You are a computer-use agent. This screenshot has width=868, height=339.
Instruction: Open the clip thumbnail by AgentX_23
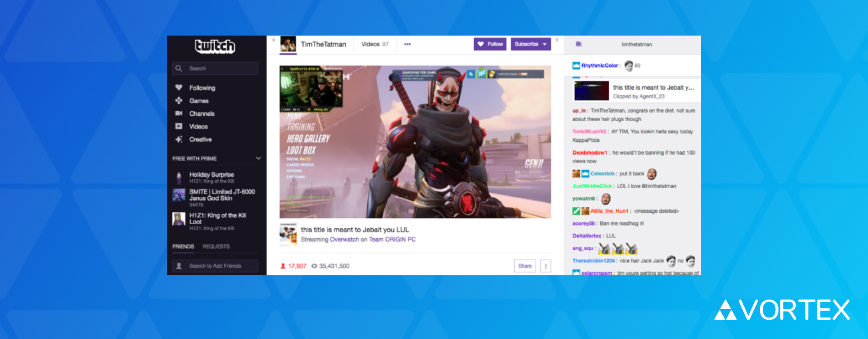592,91
